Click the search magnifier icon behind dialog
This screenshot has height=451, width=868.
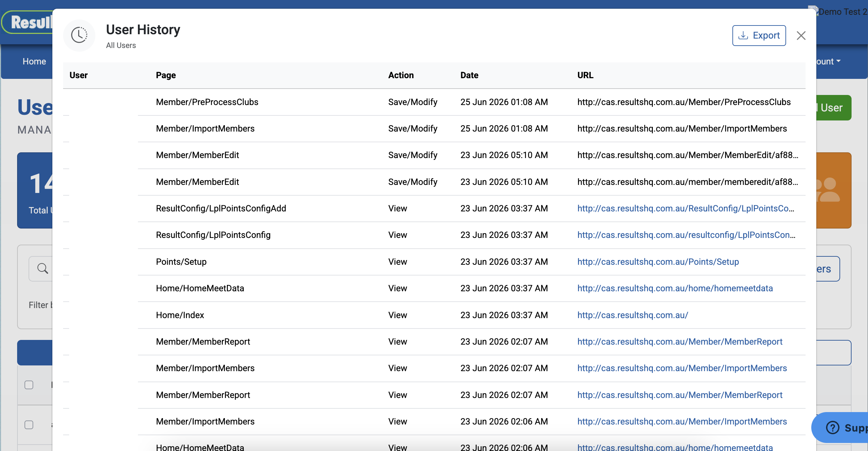click(42, 268)
